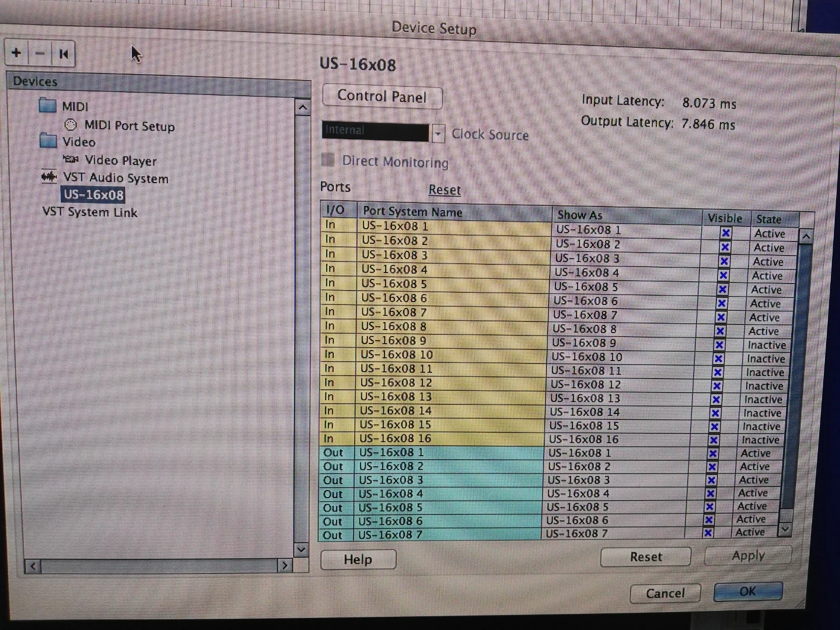Toggle the Direct Monitoring checkbox
This screenshot has height=630, width=840.
328,160
